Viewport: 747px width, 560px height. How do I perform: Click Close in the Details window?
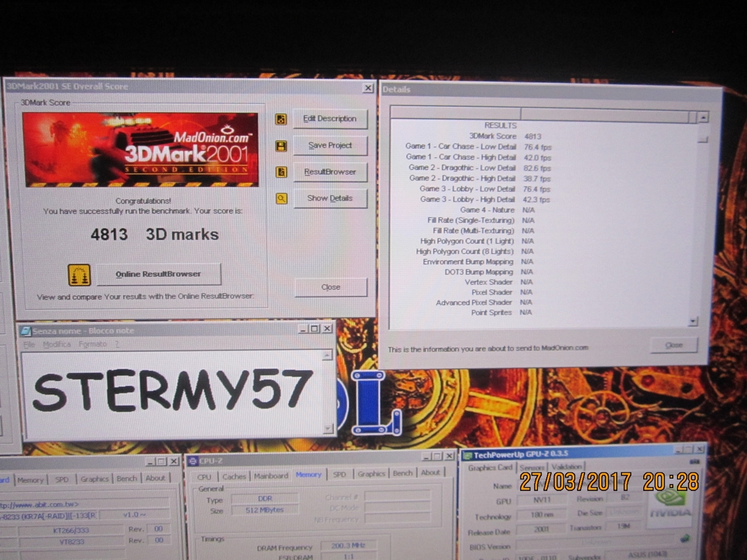674,345
